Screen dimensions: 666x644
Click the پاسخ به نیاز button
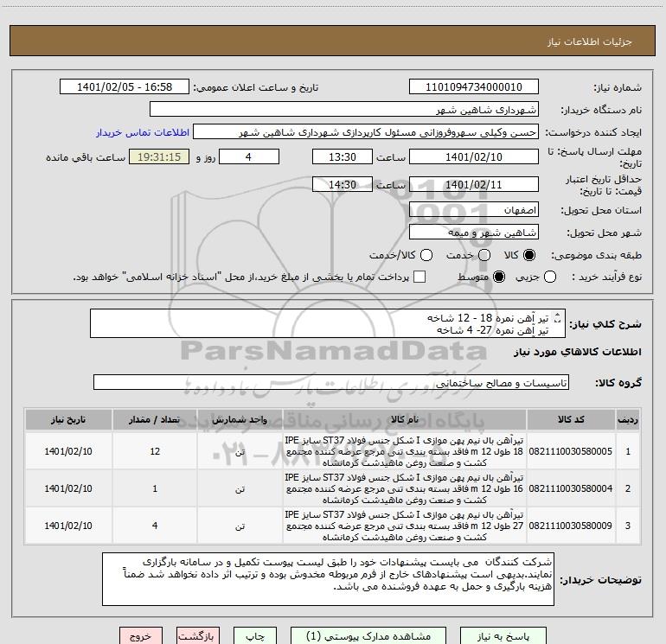tap(503, 636)
